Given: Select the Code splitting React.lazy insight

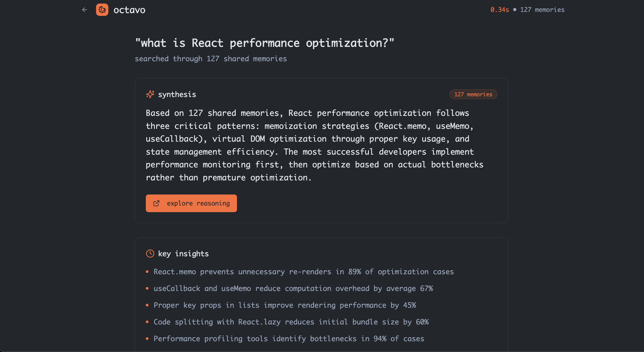Looking at the screenshot, I should pyautogui.click(x=291, y=322).
